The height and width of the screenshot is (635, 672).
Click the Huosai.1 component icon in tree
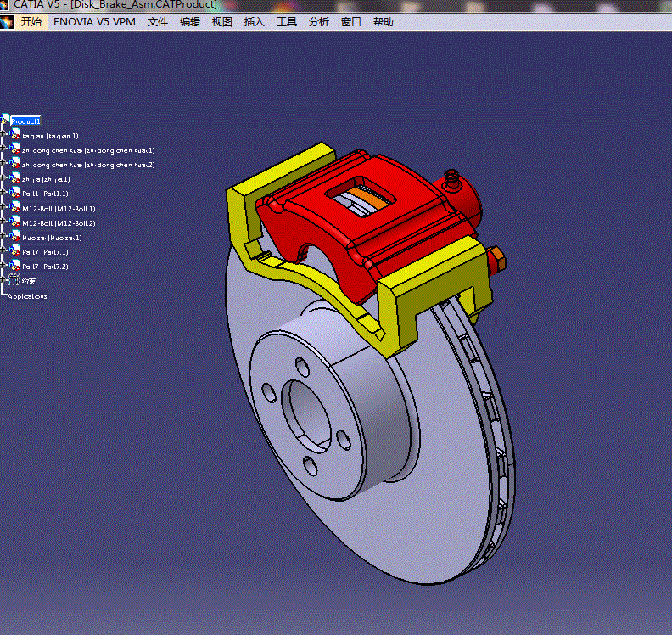[x=15, y=238]
